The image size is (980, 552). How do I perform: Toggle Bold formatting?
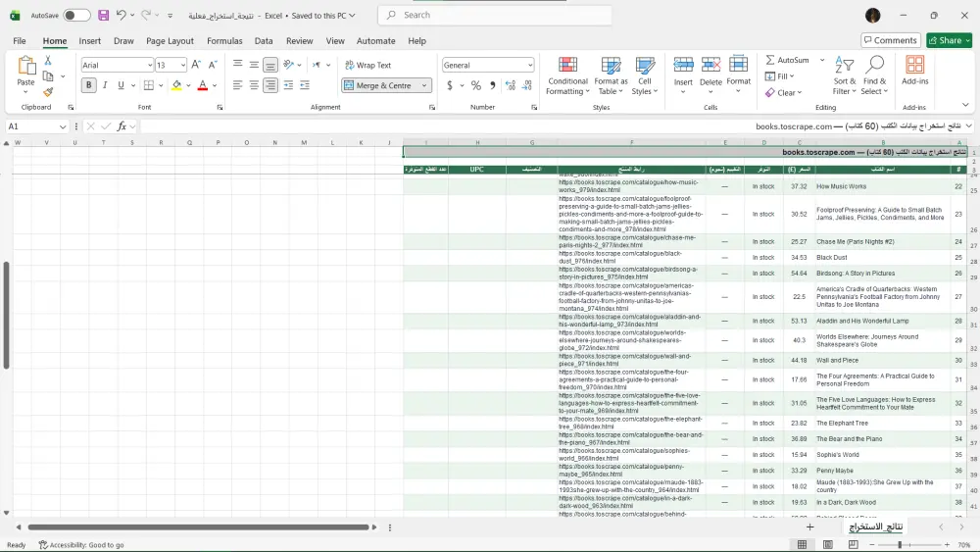click(x=89, y=85)
